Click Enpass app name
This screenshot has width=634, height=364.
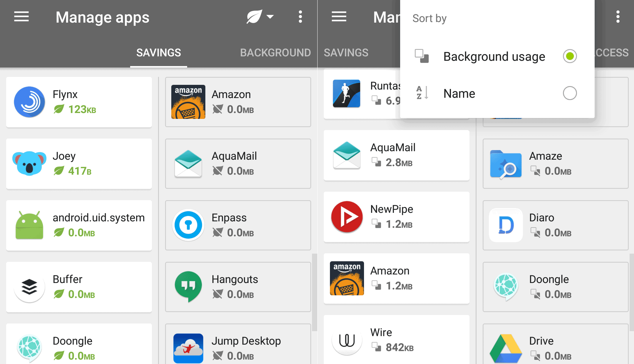[x=229, y=218]
